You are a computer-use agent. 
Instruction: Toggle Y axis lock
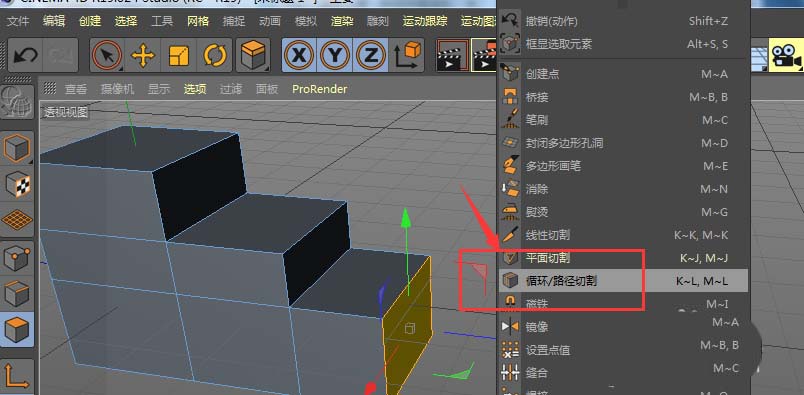[334, 55]
